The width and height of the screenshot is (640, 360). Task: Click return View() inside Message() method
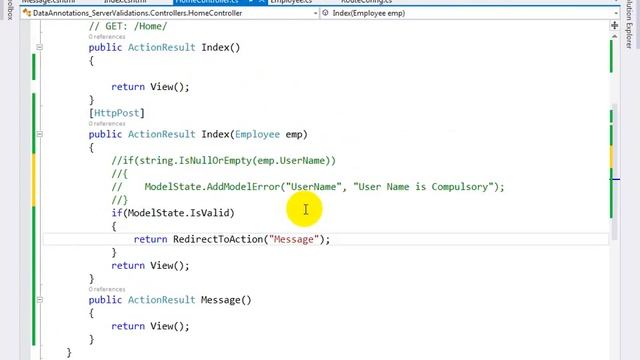(x=150, y=326)
